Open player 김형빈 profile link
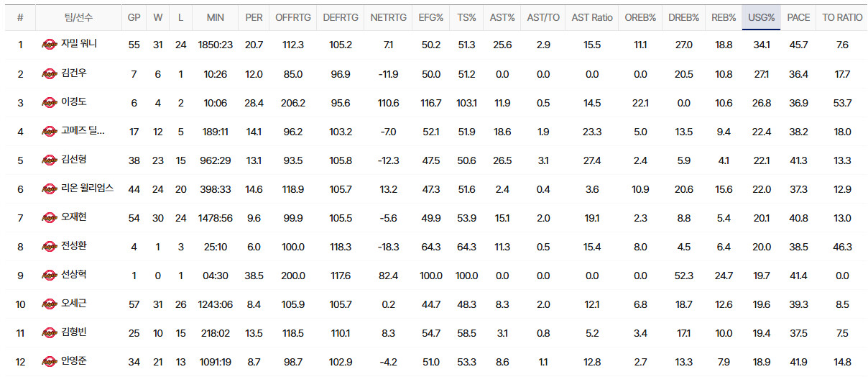The height and width of the screenshot is (377, 868). (x=74, y=332)
